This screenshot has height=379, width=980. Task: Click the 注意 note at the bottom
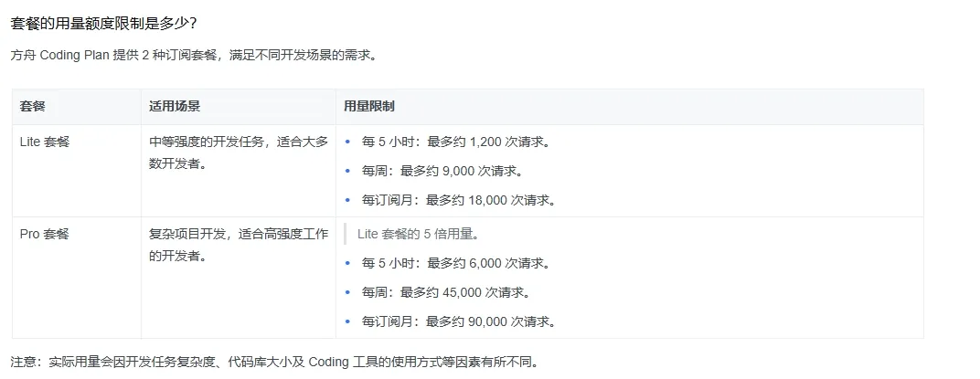coord(274,363)
